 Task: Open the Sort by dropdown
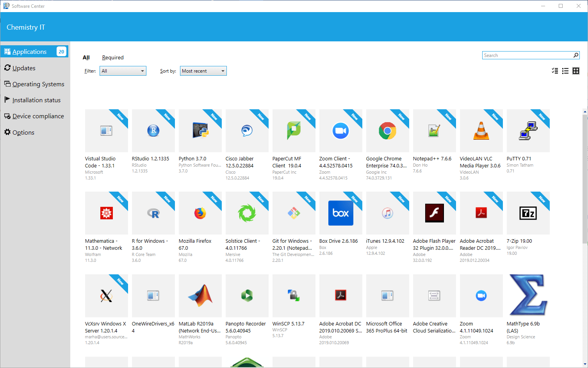pyautogui.click(x=203, y=71)
